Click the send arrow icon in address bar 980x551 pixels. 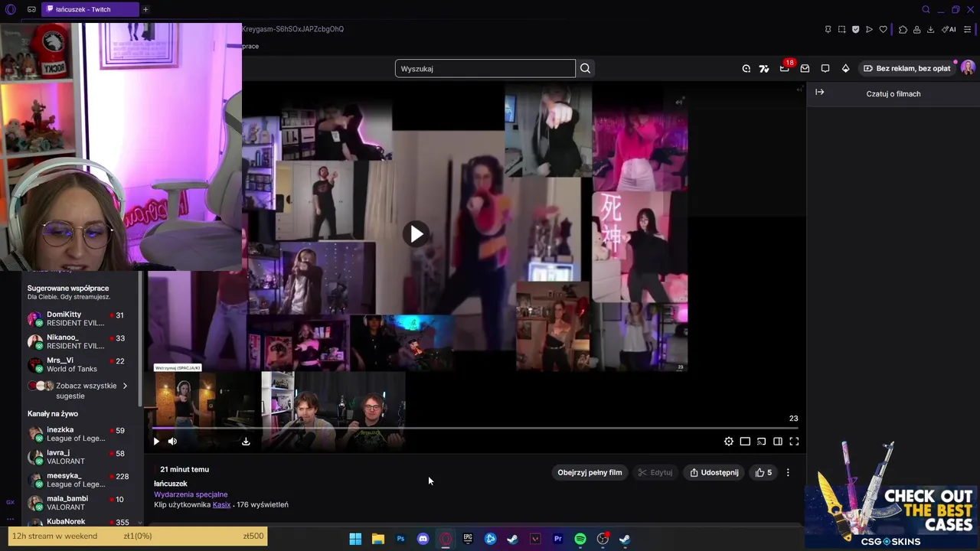coord(869,29)
